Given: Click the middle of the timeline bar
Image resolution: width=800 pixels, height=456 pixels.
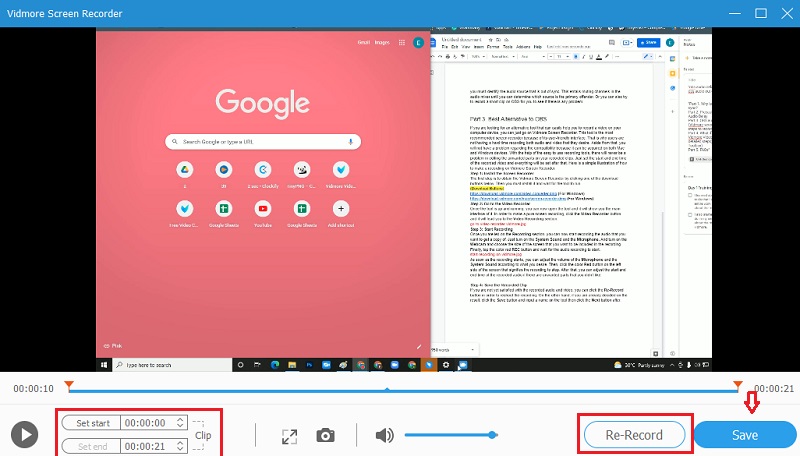Looking at the screenshot, I should [x=400, y=389].
